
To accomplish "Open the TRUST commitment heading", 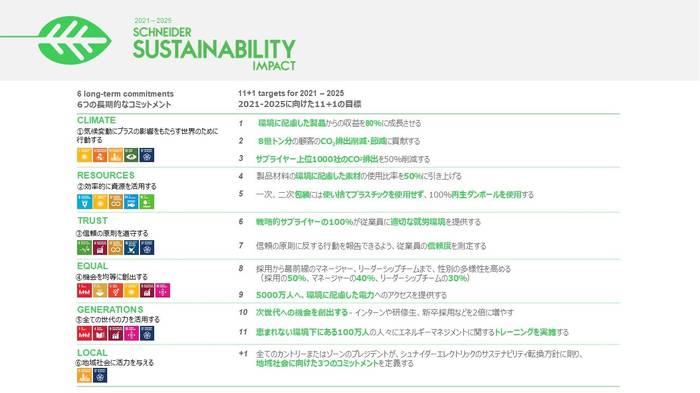I will click(x=92, y=221).
